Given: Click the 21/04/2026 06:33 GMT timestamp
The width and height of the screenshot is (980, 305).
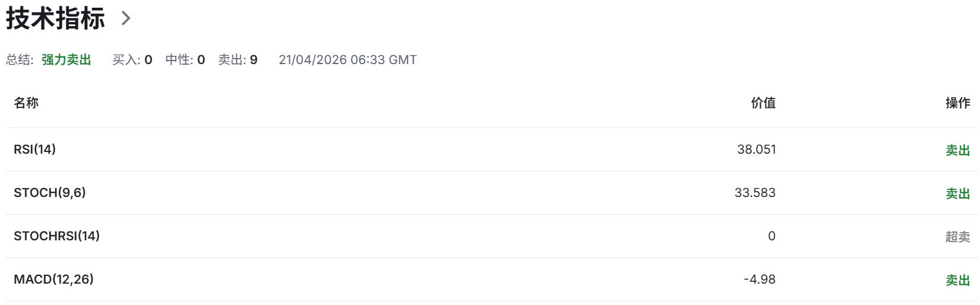Looking at the screenshot, I should 347,60.
